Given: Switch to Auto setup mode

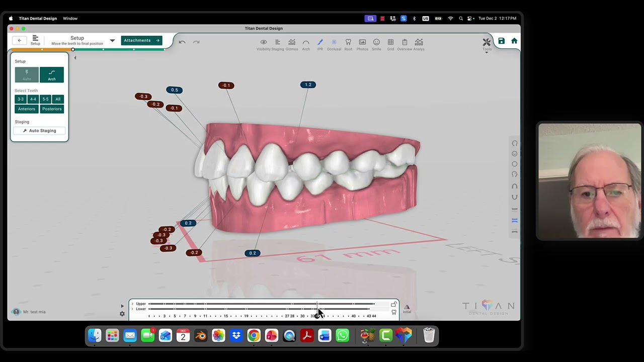Looking at the screenshot, I should coord(27,75).
